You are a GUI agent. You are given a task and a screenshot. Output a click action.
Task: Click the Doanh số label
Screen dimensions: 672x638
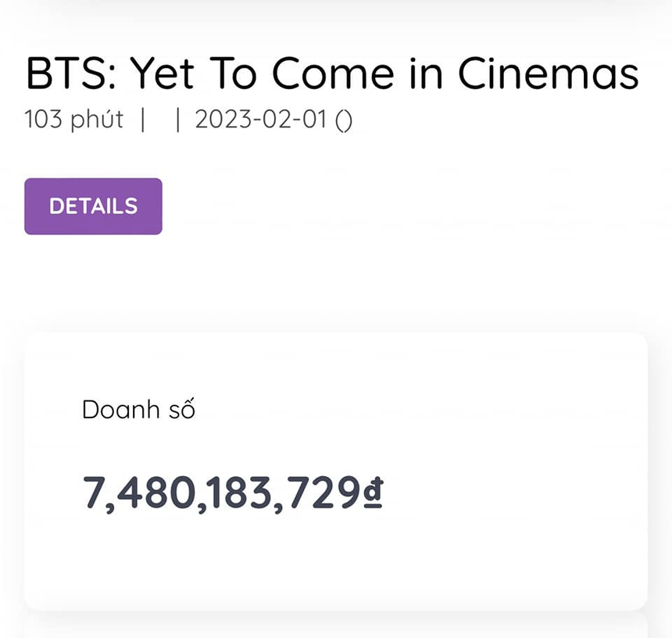coord(138,410)
